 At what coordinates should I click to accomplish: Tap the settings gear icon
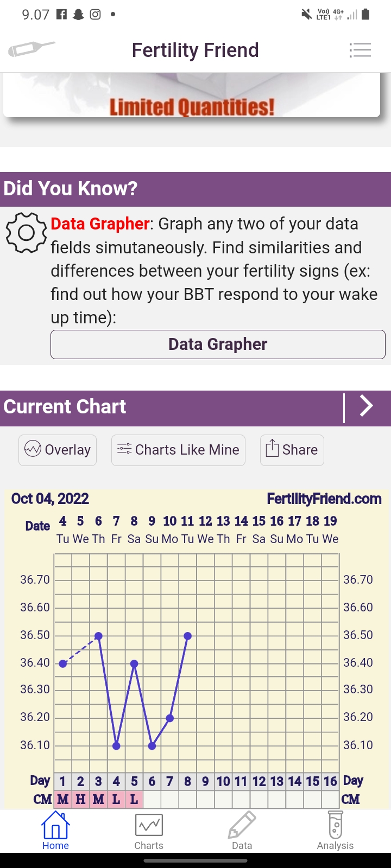(x=26, y=233)
